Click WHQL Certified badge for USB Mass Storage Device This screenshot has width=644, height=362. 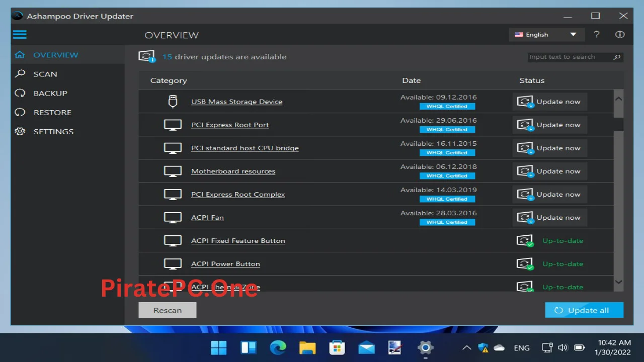click(x=447, y=106)
